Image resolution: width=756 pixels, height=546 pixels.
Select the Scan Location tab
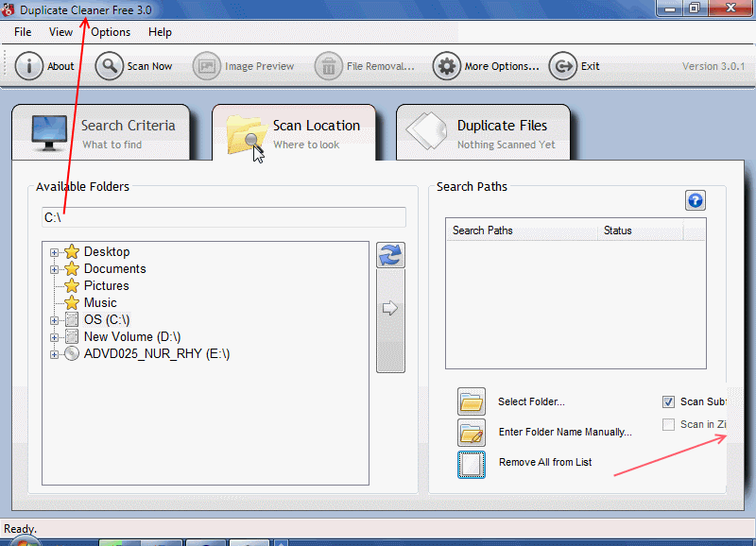coord(294,132)
